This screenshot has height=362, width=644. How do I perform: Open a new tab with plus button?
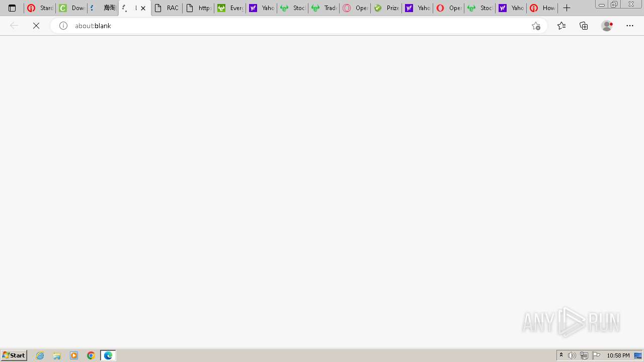(567, 8)
